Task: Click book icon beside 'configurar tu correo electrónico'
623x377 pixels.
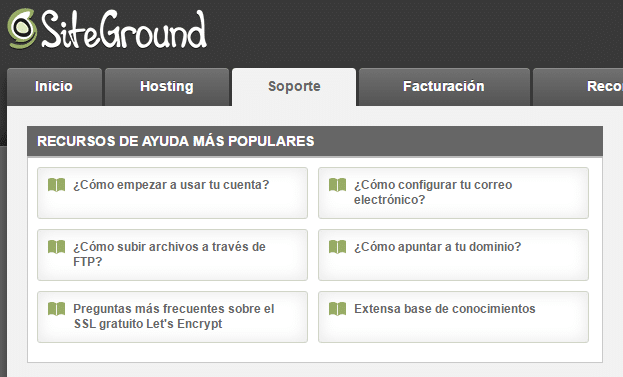Action: click(x=337, y=185)
